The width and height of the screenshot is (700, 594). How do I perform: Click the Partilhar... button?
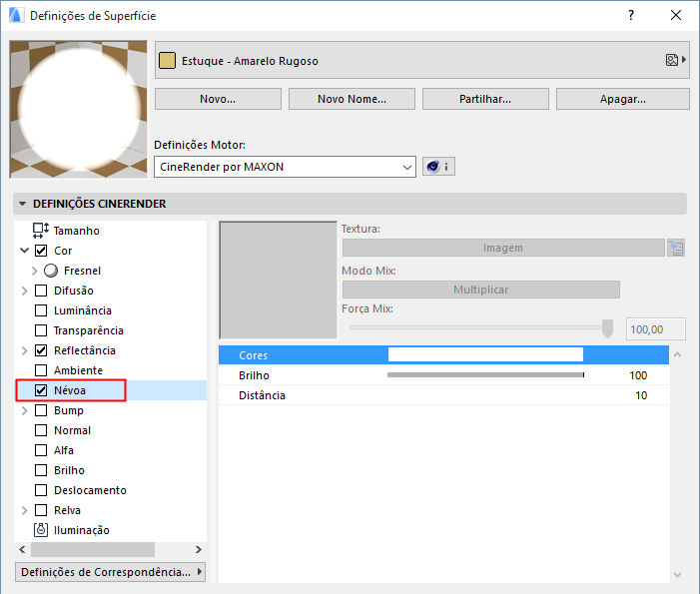[485, 99]
